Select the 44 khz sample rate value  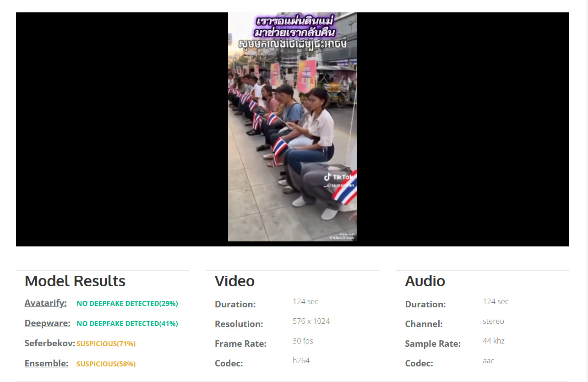click(x=493, y=341)
